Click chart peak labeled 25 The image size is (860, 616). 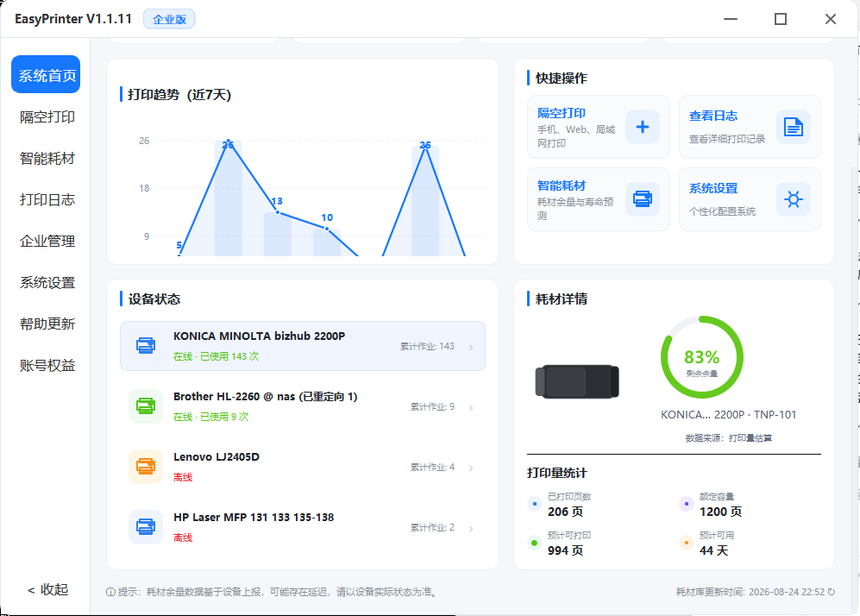[x=425, y=146]
